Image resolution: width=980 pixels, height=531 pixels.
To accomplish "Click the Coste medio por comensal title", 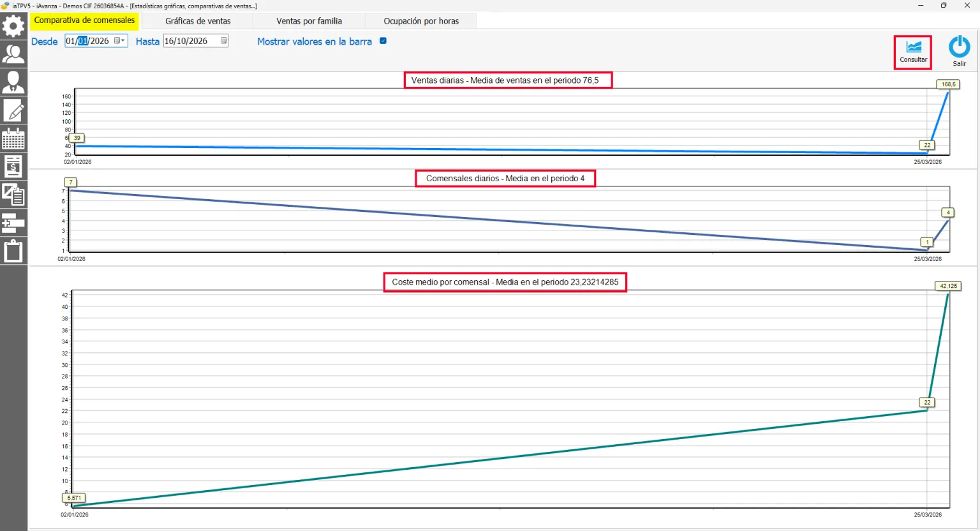I will tap(505, 282).
